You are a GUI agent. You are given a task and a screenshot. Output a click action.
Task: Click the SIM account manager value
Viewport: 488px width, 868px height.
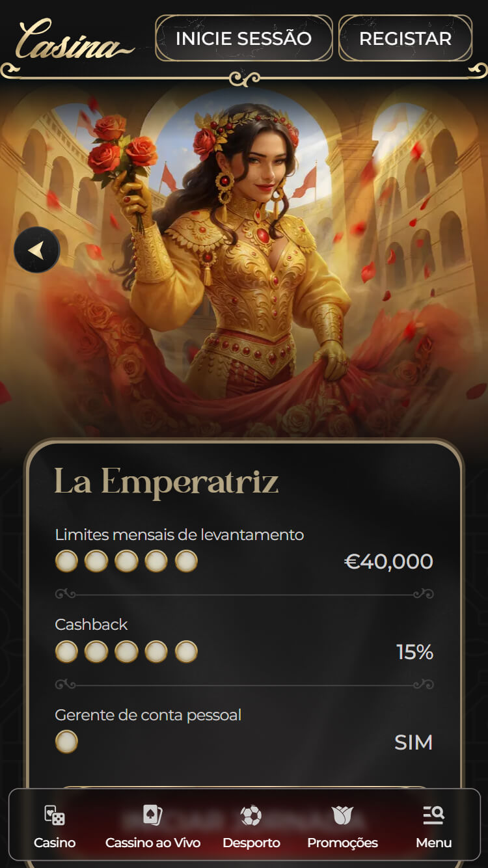414,742
